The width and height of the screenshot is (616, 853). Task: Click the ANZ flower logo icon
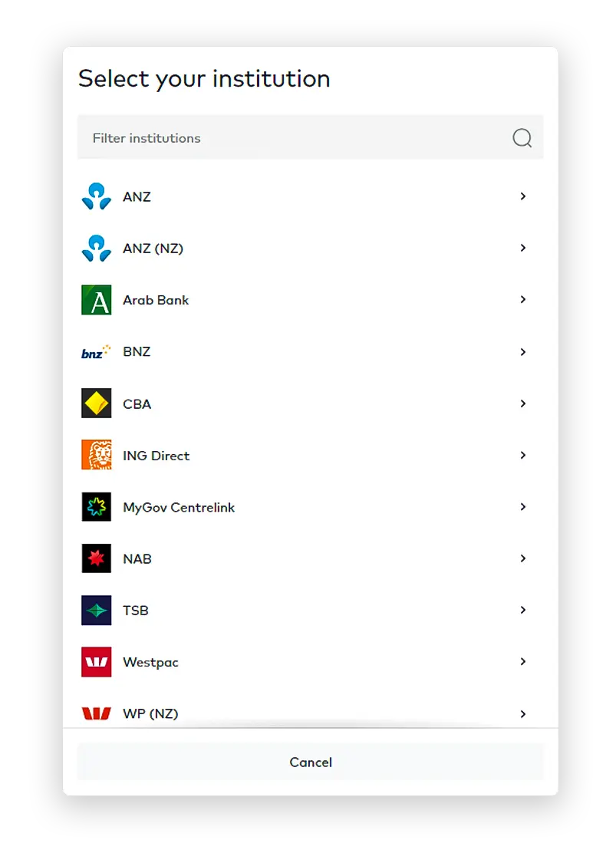coord(97,196)
